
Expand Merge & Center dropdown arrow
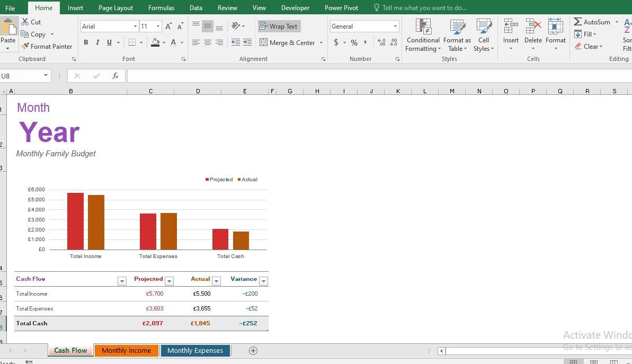[321, 42]
